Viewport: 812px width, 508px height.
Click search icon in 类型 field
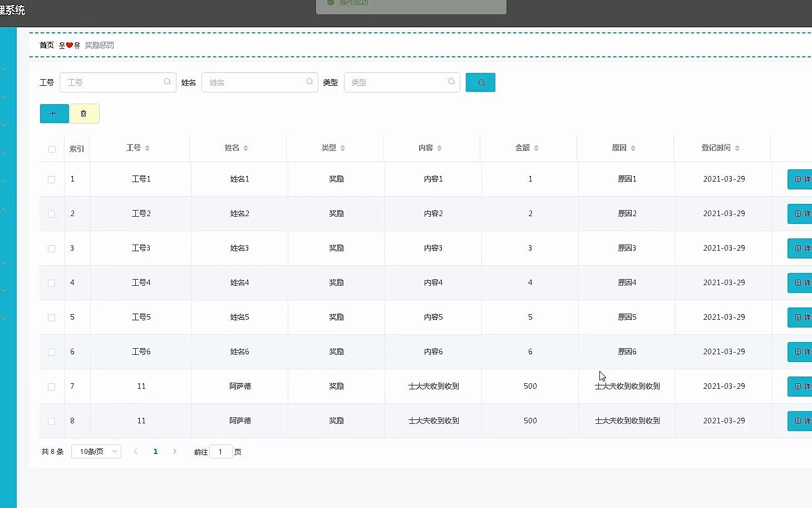(x=451, y=82)
